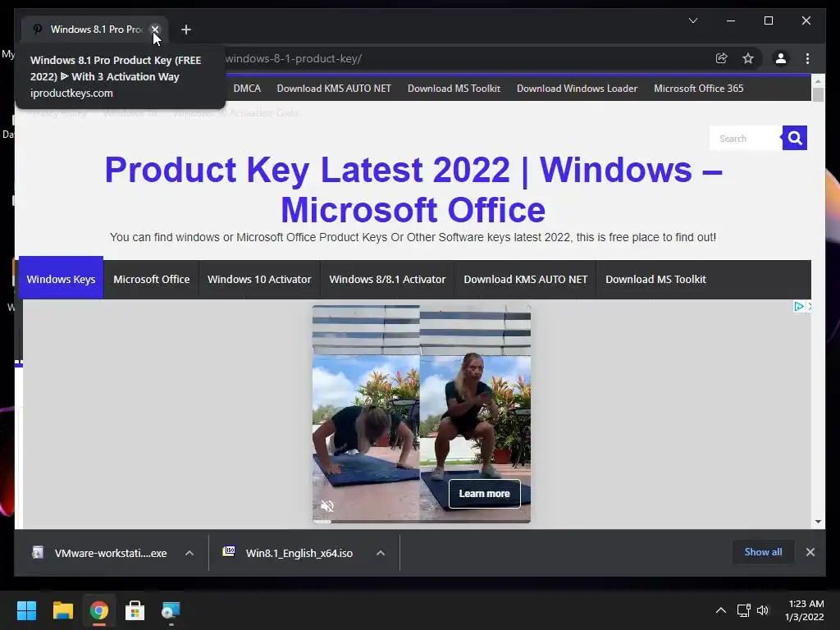Select Download MS Toolkit in main menu
This screenshot has width=840, height=630.
[655, 279]
